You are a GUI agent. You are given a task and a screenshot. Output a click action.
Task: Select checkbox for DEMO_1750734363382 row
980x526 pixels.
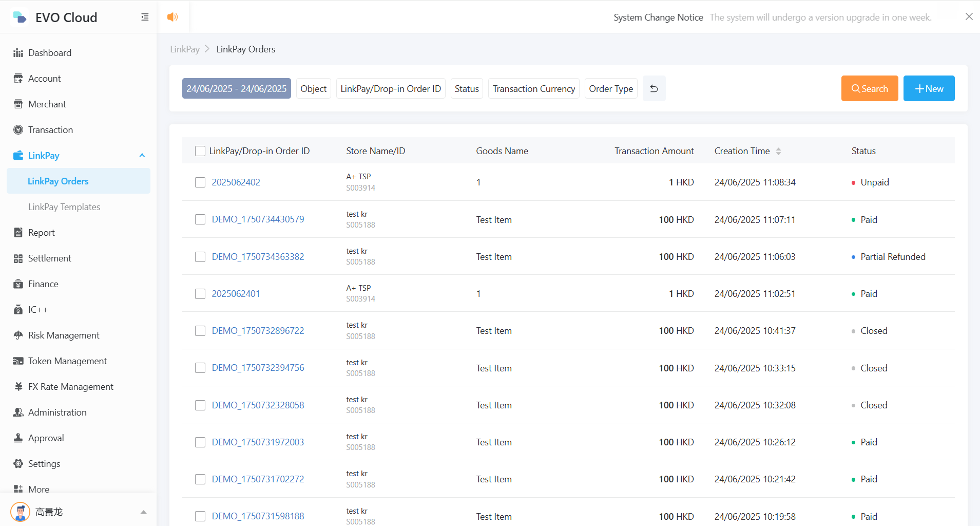point(200,257)
